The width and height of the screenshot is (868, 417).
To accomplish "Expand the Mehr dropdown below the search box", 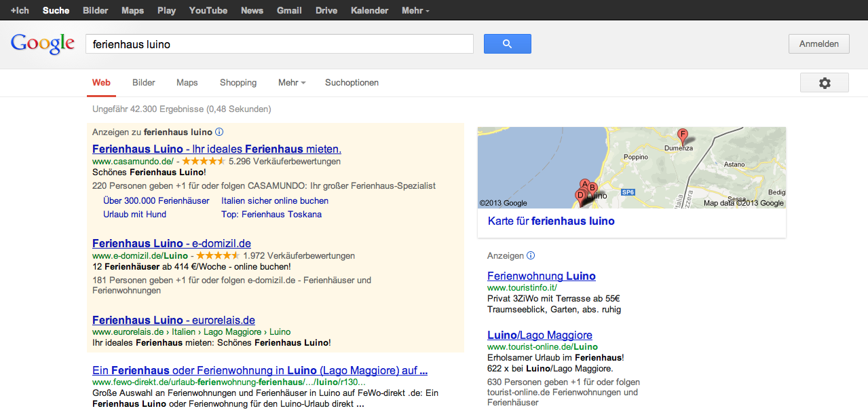I will click(x=291, y=83).
